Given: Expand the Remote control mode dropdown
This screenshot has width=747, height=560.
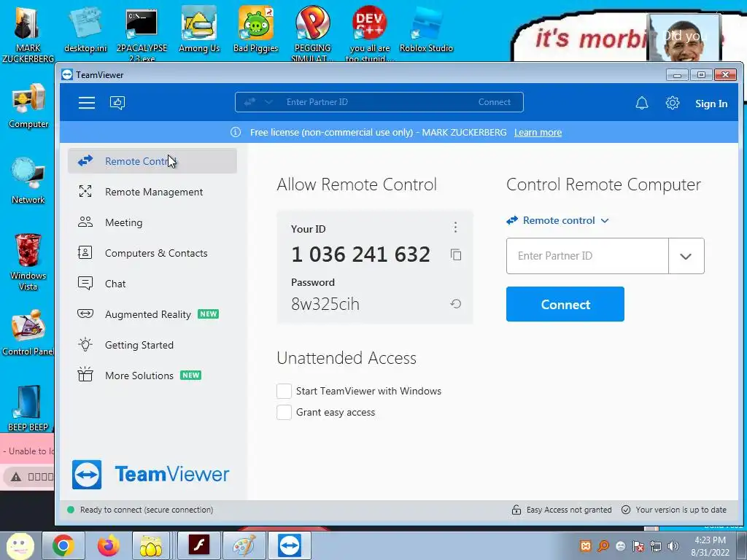Looking at the screenshot, I should pos(557,220).
